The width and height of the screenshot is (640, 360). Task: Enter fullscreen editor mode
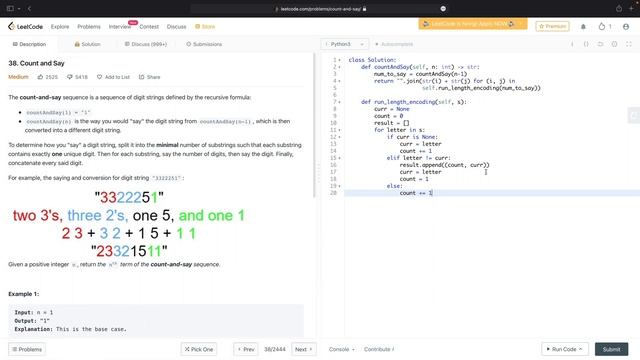coord(629,44)
